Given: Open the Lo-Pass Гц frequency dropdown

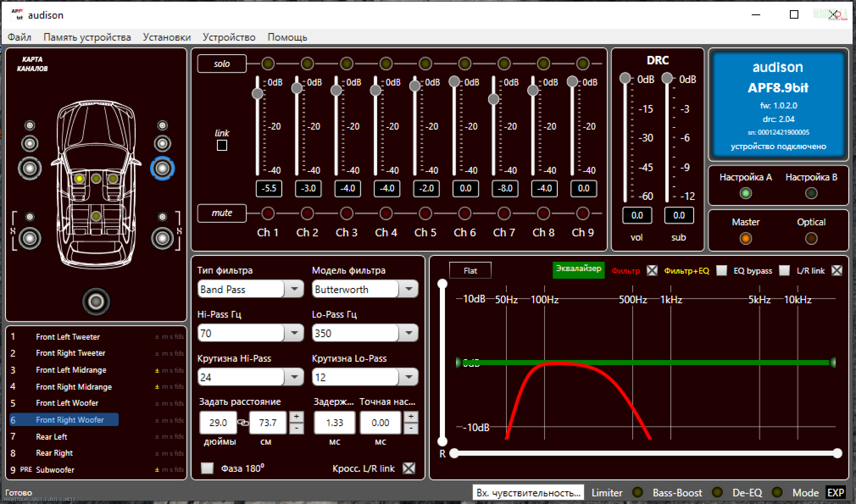Looking at the screenshot, I should coord(365,333).
